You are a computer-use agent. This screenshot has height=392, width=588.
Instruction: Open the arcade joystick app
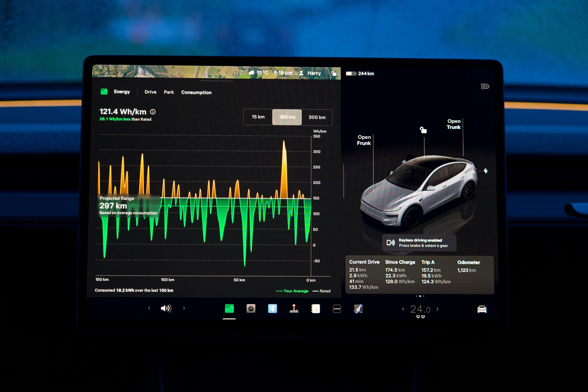coord(294,309)
